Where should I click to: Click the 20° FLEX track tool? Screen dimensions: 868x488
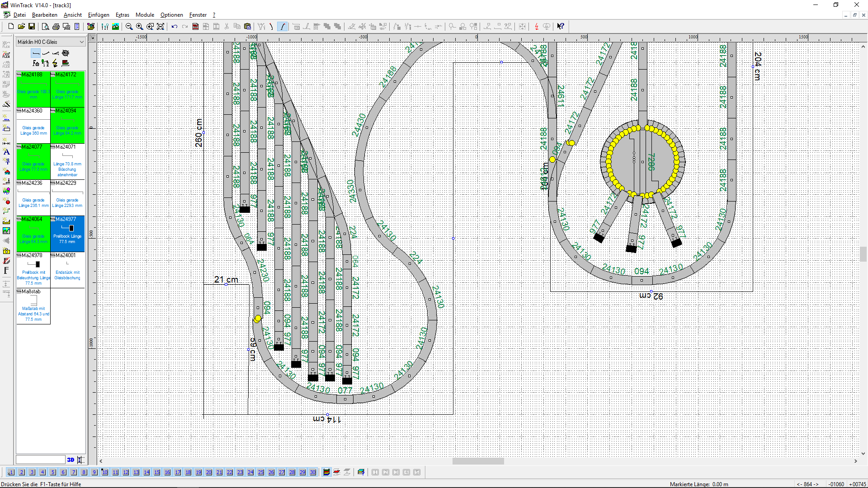click(x=6, y=55)
